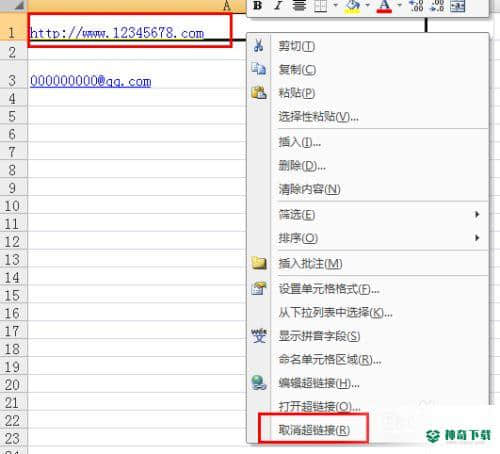Apply red font color A icon
The image size is (500, 454).
[384, 6]
